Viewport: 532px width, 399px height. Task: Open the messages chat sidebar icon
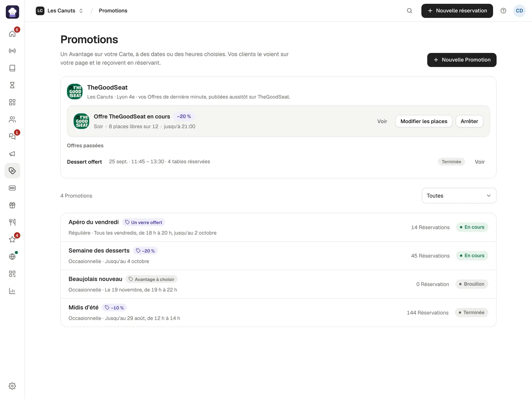tap(12, 136)
